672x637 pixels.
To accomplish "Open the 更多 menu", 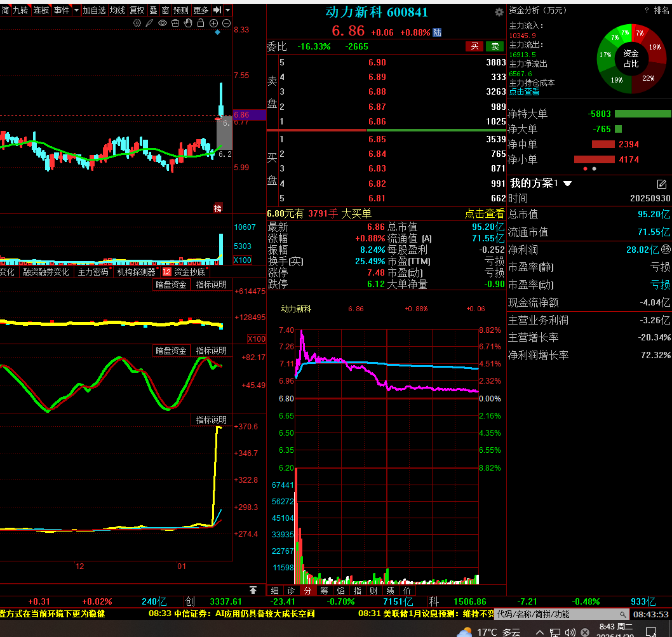I will coord(201,10).
